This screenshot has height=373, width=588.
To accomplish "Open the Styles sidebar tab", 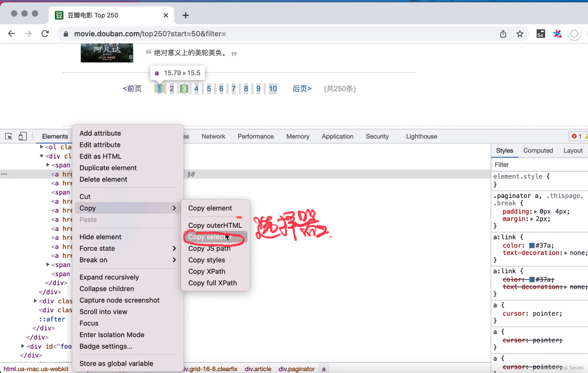I will [505, 151].
